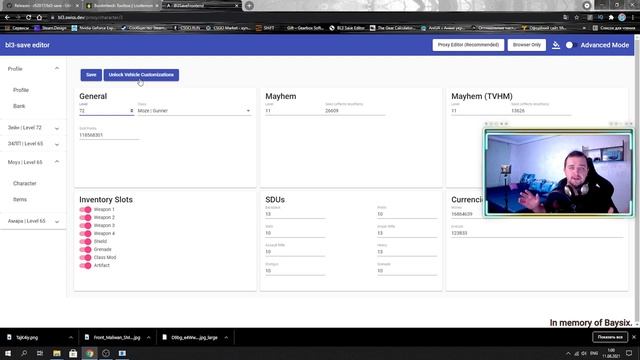The height and width of the screenshot is (360, 640).
Task: Open Character item in sidebar
Action: pos(24,183)
